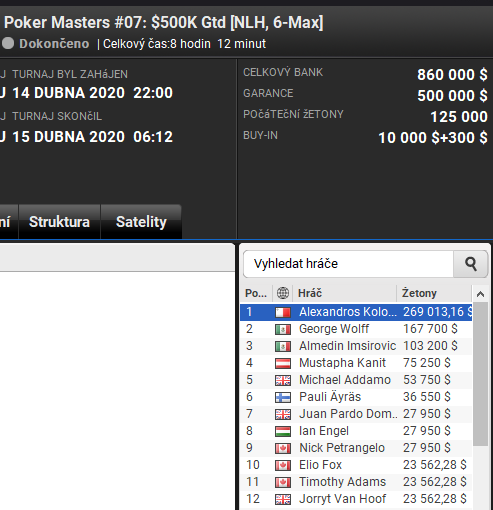Click the magnifier search icon button

[470, 264]
